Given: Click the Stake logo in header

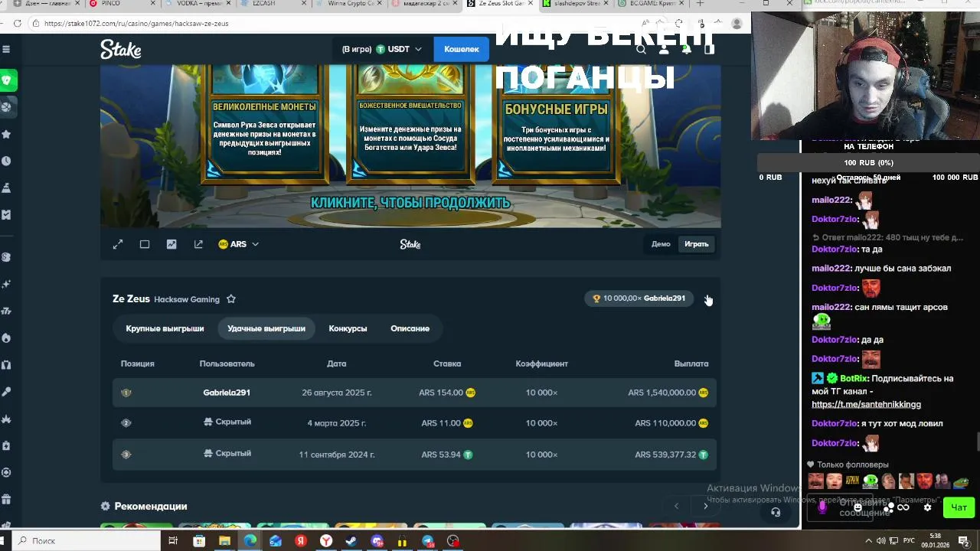Looking at the screenshot, I should 121,49.
